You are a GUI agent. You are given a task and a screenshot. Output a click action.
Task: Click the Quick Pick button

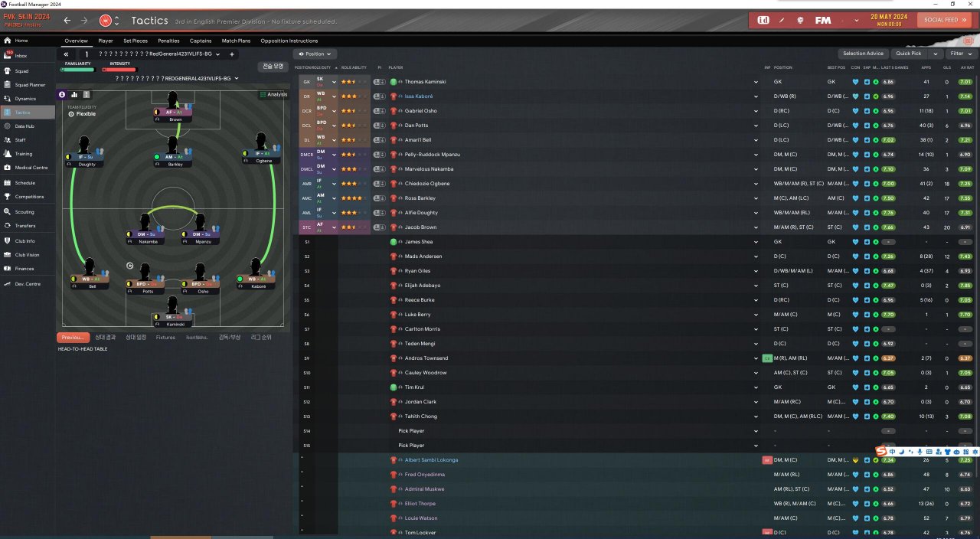tap(909, 54)
